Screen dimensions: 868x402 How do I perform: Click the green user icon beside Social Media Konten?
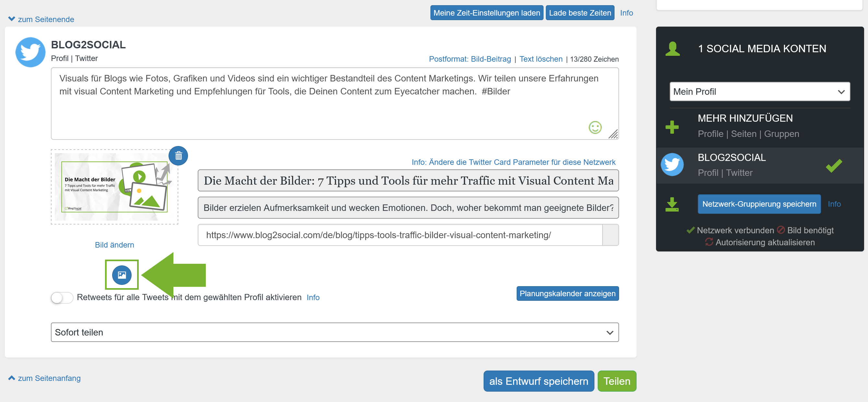(672, 49)
